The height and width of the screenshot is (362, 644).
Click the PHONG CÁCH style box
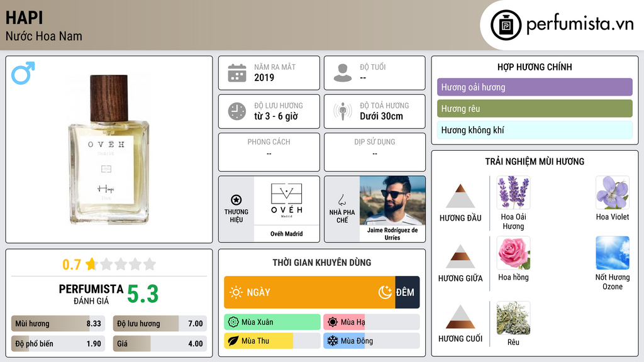269,152
